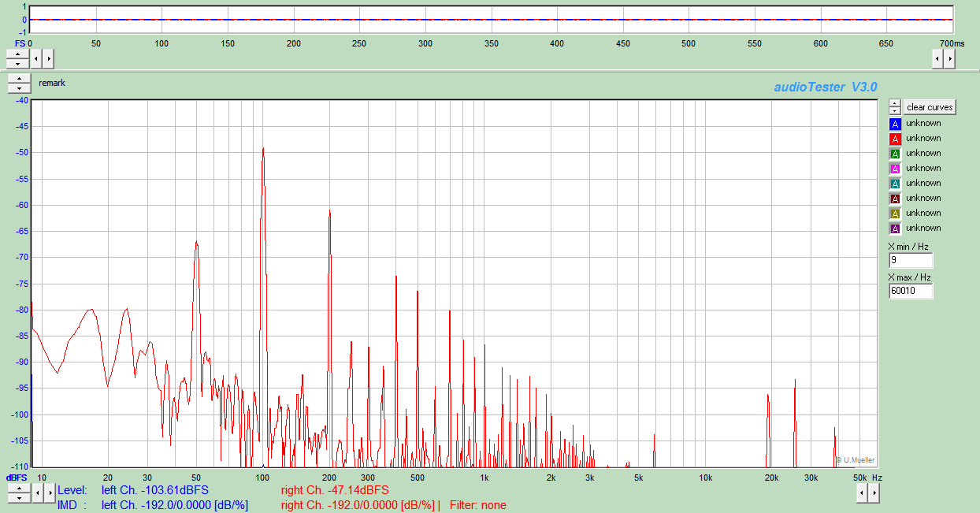Increase time-plot amplitude with top-left up arrow
The image size is (980, 513).
[x=17, y=54]
